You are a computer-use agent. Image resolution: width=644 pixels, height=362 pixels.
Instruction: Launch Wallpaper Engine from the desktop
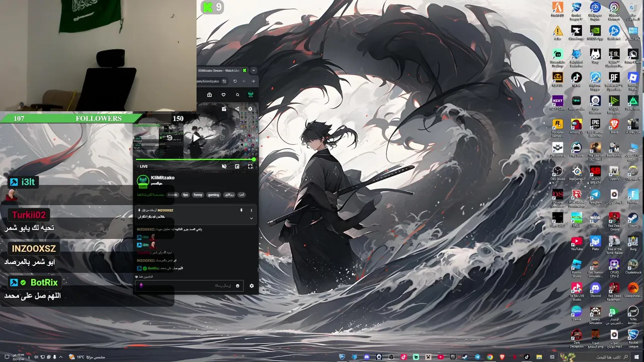point(595,11)
